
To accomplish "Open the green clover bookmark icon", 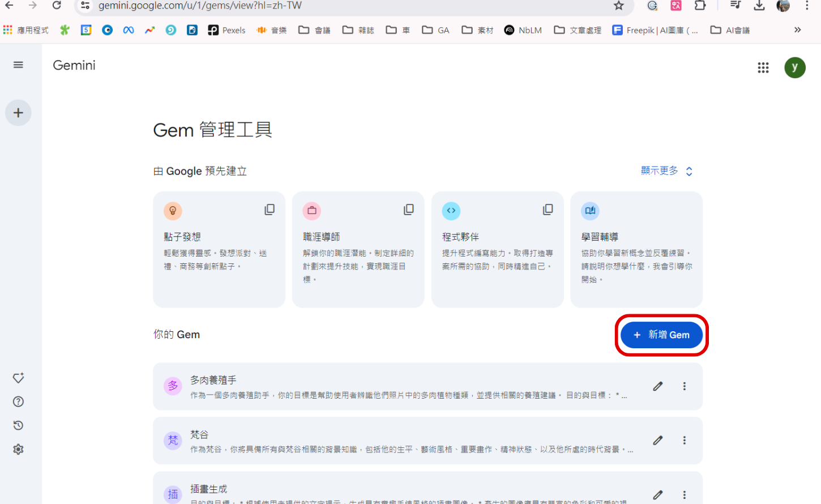I will click(x=65, y=30).
